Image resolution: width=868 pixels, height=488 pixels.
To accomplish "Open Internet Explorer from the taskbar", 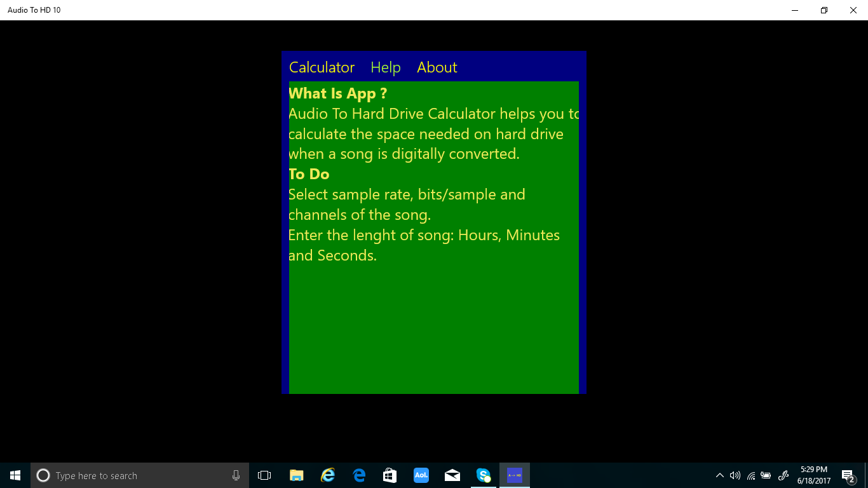I will tap(328, 475).
